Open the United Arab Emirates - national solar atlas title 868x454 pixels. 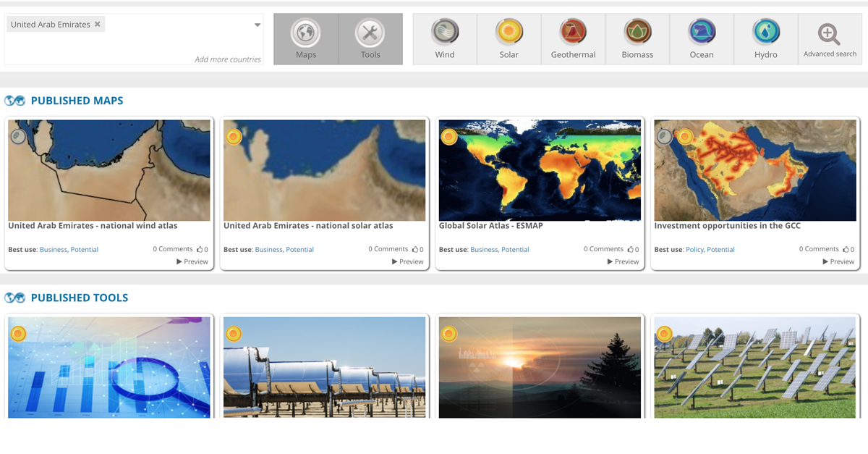point(308,226)
